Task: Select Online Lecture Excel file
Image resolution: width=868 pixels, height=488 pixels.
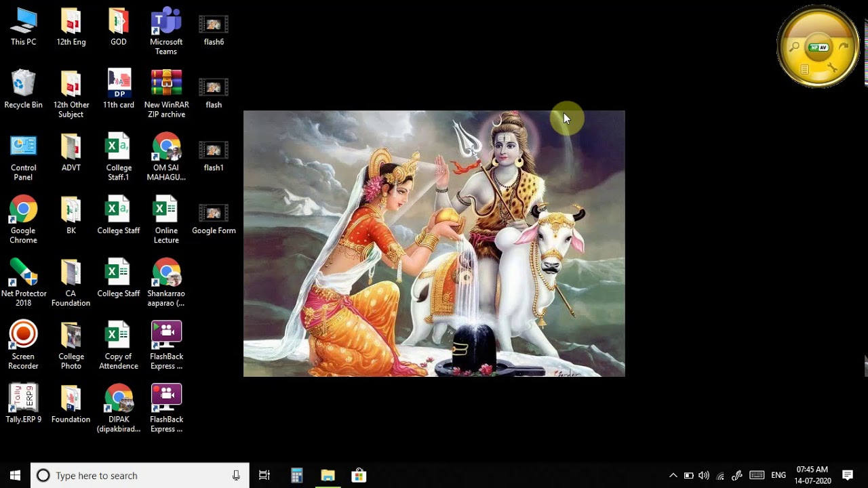Action: (x=166, y=221)
